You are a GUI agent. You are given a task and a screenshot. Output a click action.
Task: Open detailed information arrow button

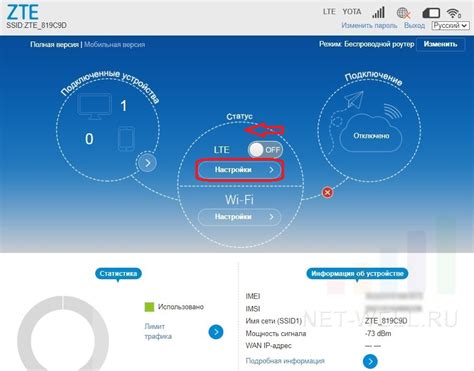click(x=370, y=361)
